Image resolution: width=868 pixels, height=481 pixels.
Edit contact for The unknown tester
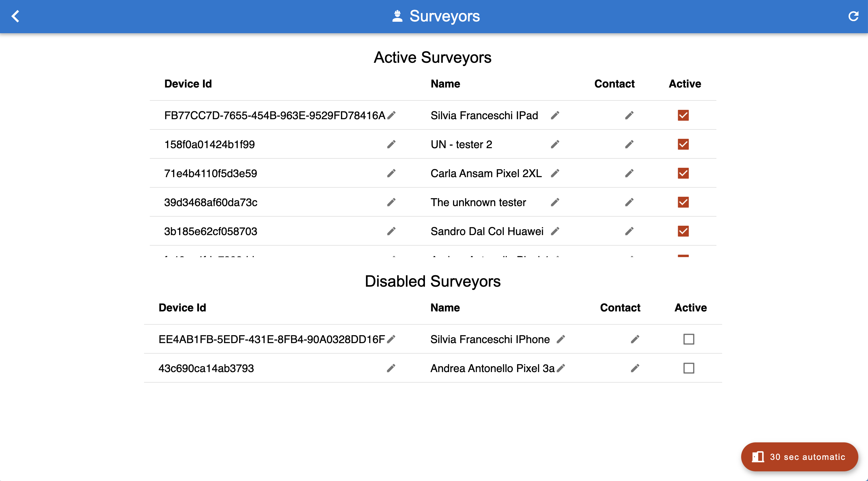point(629,202)
